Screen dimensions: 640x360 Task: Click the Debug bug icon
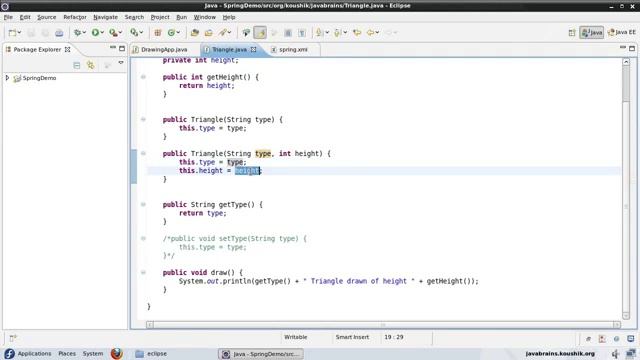tap(77, 33)
